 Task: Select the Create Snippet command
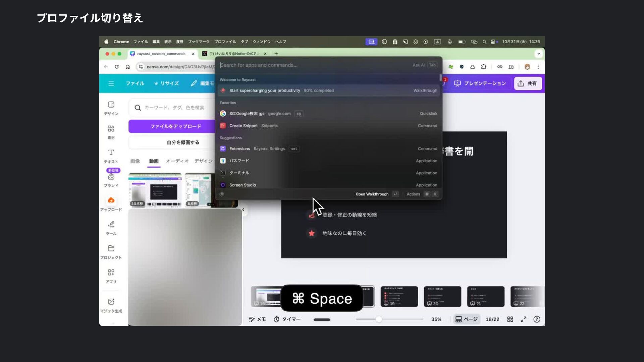[x=328, y=126]
